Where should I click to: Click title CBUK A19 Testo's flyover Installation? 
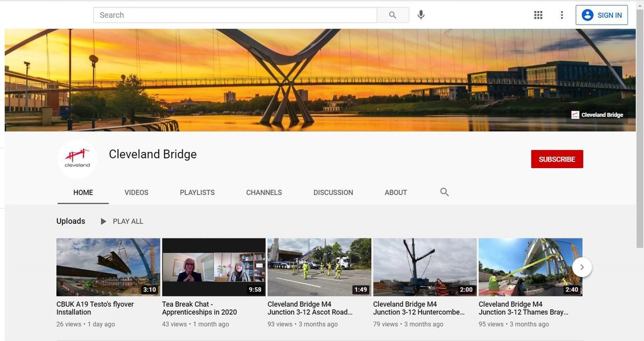tap(95, 308)
